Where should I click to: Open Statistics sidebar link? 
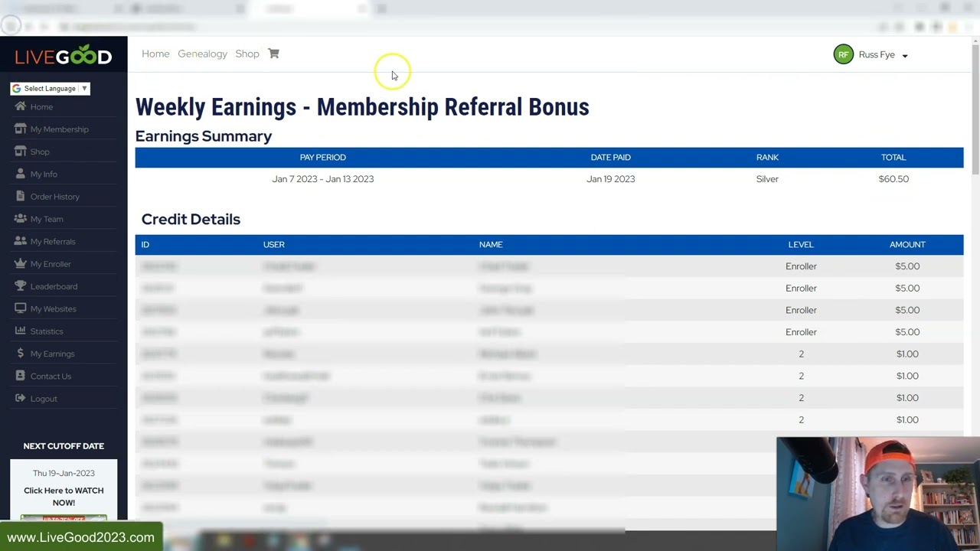point(47,331)
